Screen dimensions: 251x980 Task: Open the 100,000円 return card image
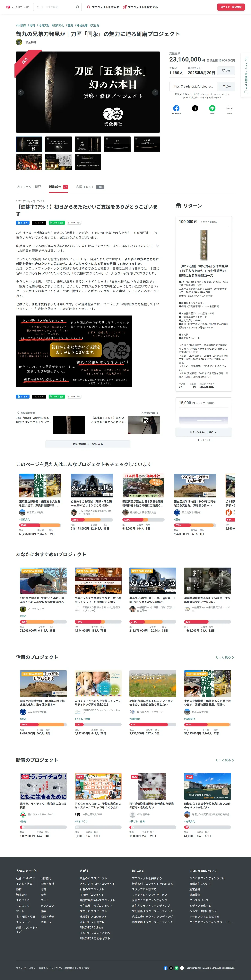pyautogui.click(x=203, y=245)
